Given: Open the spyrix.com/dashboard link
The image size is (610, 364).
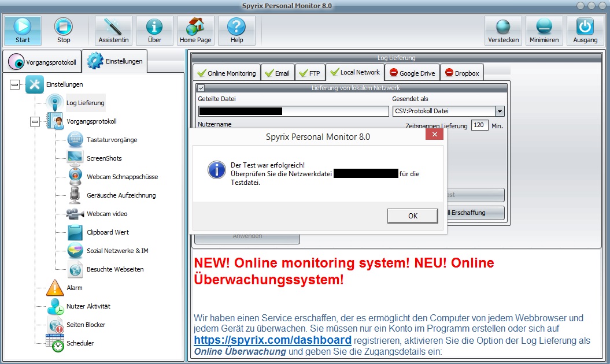Looking at the screenshot, I should [x=273, y=340].
